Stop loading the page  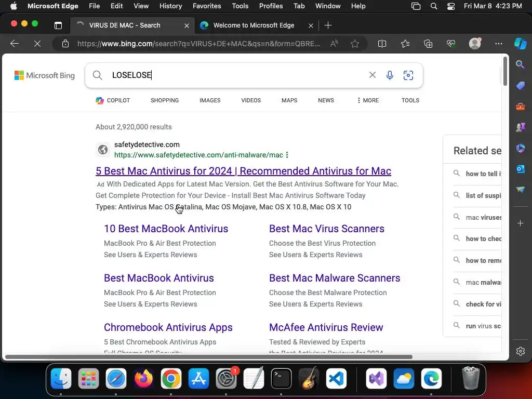pos(37,44)
